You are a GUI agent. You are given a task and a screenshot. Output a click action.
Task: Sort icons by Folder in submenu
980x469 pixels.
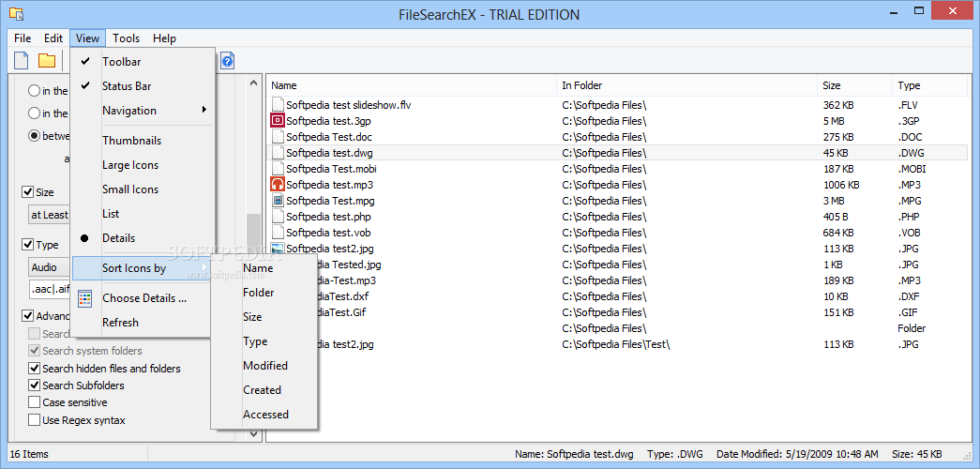(x=264, y=293)
